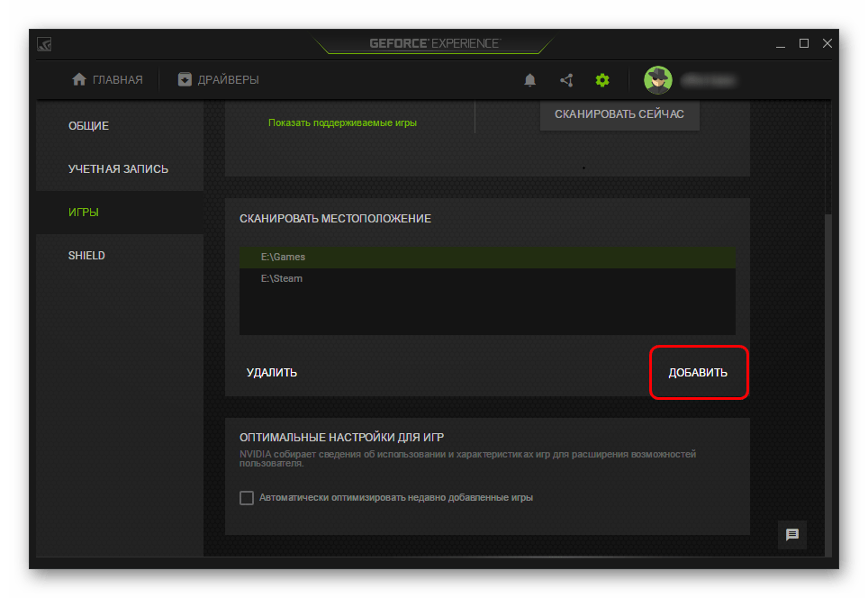The image size is (868, 598).
Task: Select УЧЕТНАЯ ЗАПИСЬ in sidebar
Action: (120, 169)
